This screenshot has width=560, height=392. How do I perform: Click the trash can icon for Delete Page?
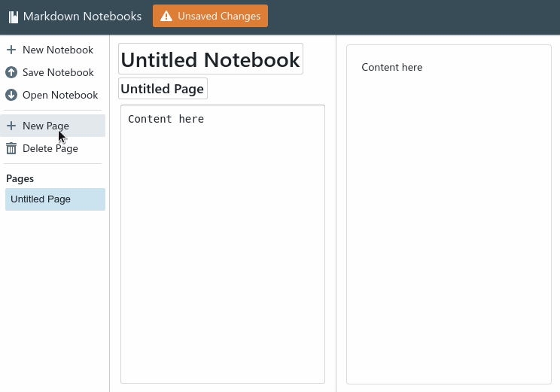11,148
